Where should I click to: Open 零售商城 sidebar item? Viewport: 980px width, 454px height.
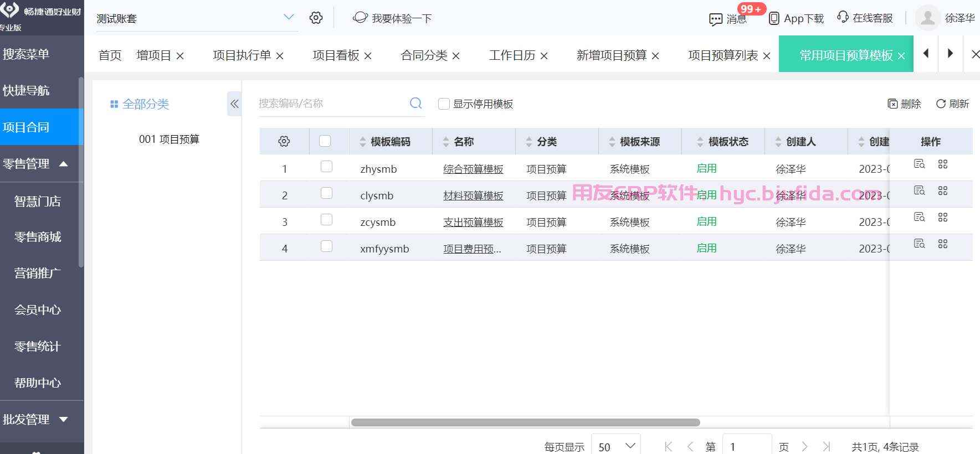coord(38,237)
